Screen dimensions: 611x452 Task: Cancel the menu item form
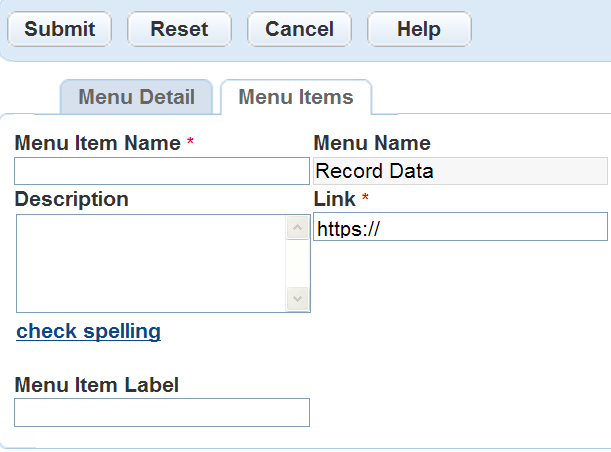click(299, 29)
